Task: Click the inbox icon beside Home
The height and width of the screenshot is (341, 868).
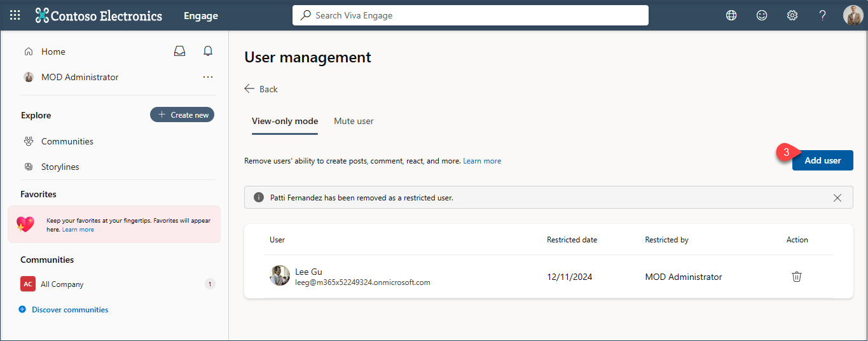Action: click(180, 52)
